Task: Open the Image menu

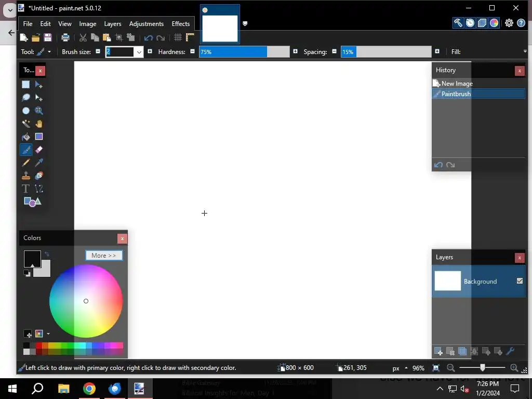Action: click(x=87, y=24)
